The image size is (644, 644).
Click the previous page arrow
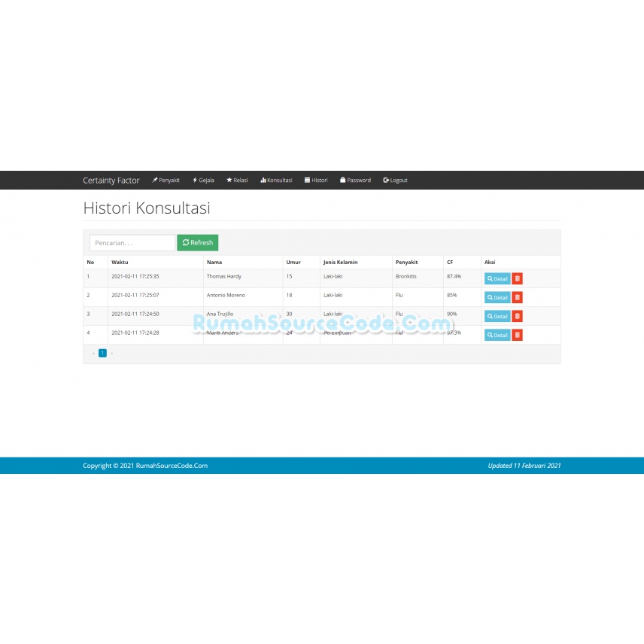93,353
